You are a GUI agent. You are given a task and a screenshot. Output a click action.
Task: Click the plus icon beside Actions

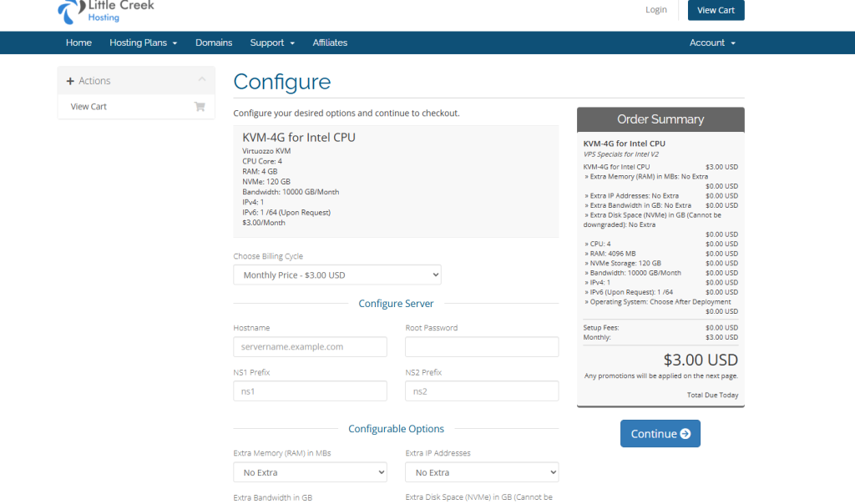tap(70, 81)
